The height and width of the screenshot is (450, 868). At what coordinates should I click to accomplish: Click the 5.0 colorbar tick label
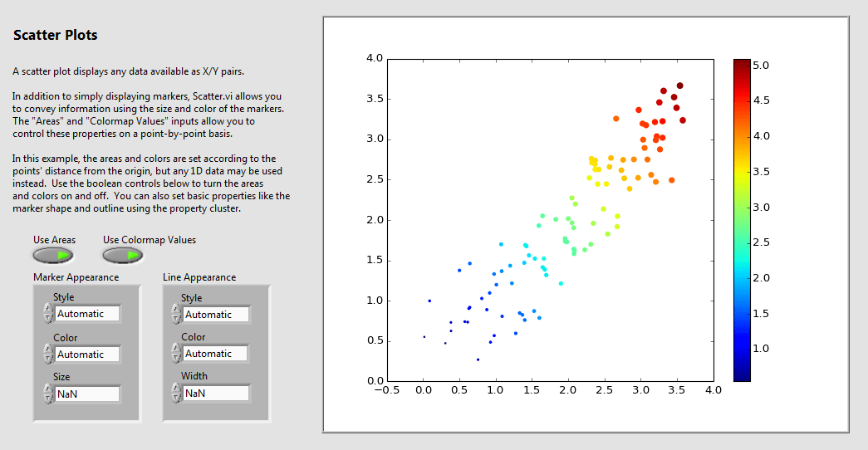761,66
